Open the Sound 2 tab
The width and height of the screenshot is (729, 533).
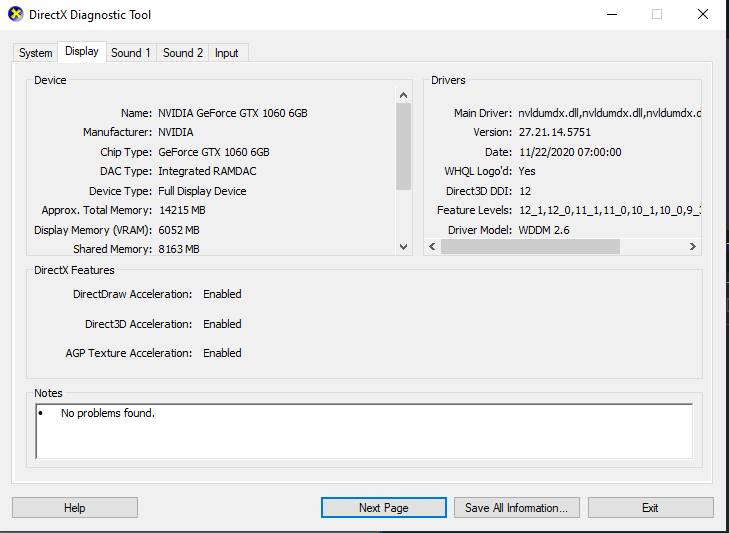(183, 53)
